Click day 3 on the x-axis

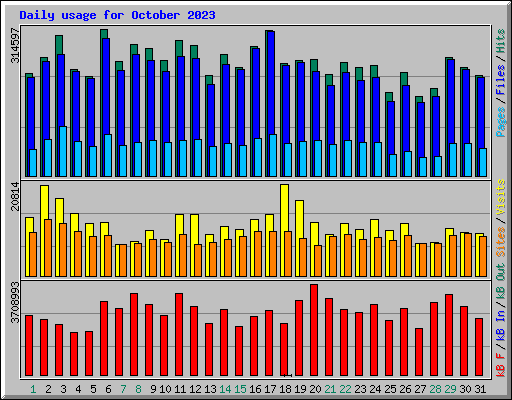coord(63,389)
